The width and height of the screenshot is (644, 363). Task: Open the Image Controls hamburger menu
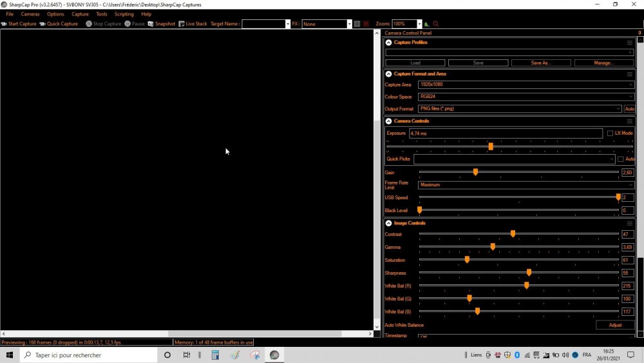(x=629, y=223)
